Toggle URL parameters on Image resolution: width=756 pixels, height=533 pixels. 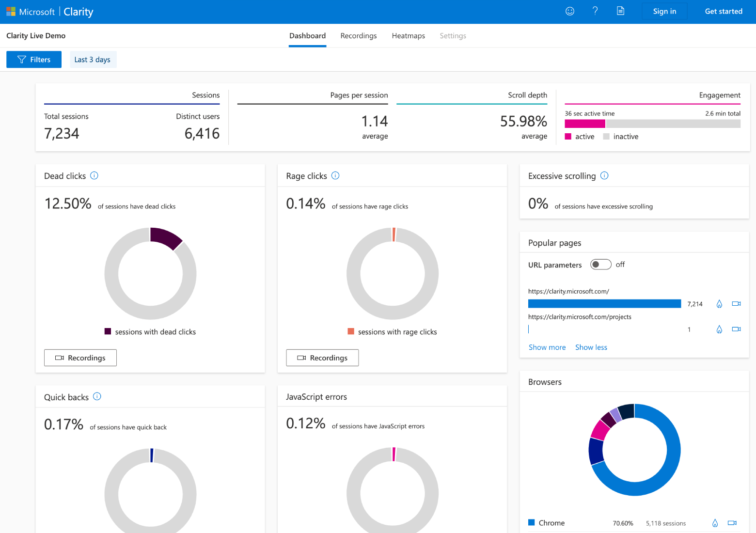pos(600,264)
